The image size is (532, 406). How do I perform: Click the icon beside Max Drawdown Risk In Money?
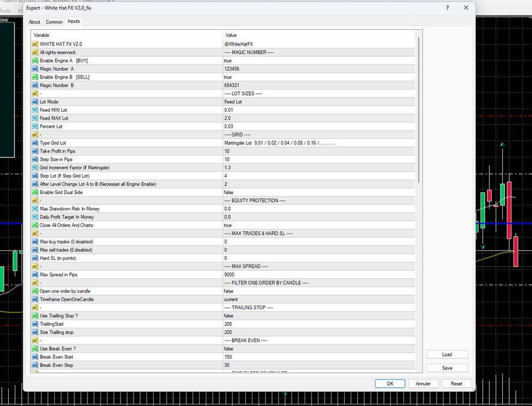[x=35, y=209]
